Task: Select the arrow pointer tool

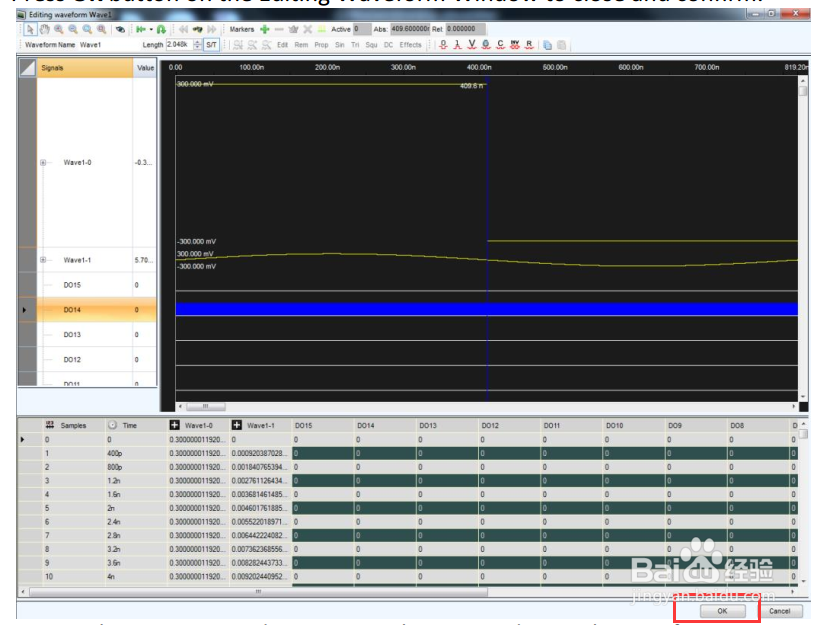Action: [x=30, y=29]
